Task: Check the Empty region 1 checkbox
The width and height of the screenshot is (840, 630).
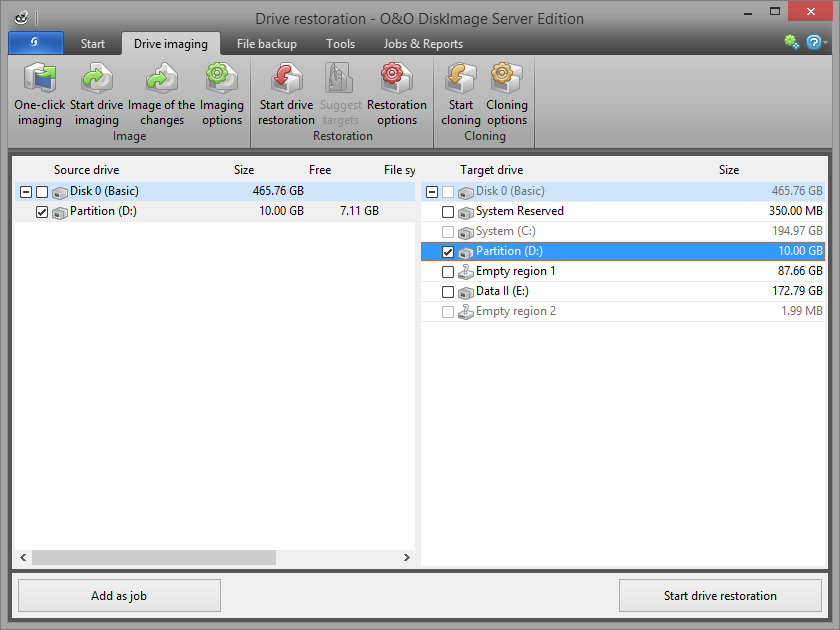Action: click(448, 272)
